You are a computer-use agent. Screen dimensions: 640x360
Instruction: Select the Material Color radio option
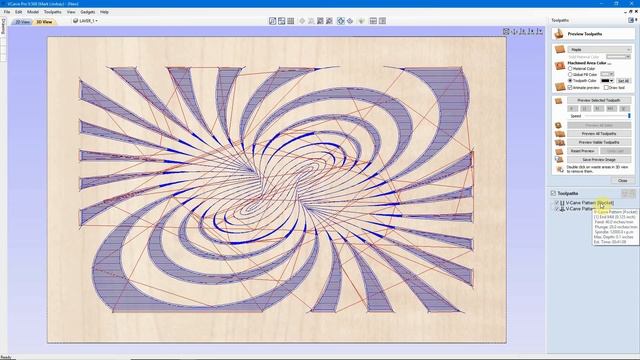click(x=570, y=69)
